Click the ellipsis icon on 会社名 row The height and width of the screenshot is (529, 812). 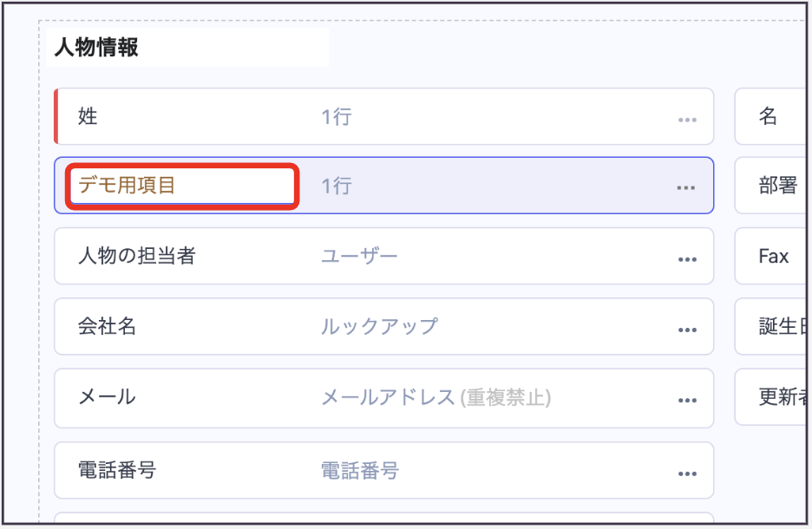[687, 330]
